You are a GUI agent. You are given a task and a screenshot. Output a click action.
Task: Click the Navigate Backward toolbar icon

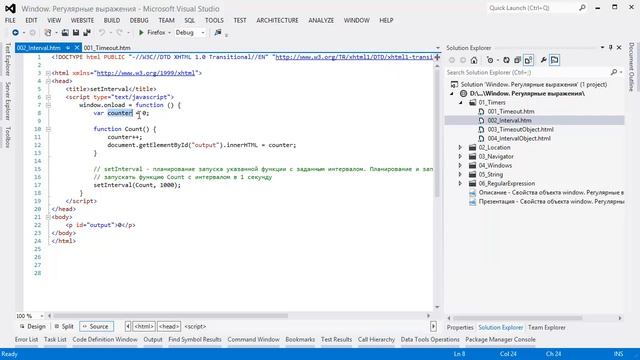pos(15,32)
